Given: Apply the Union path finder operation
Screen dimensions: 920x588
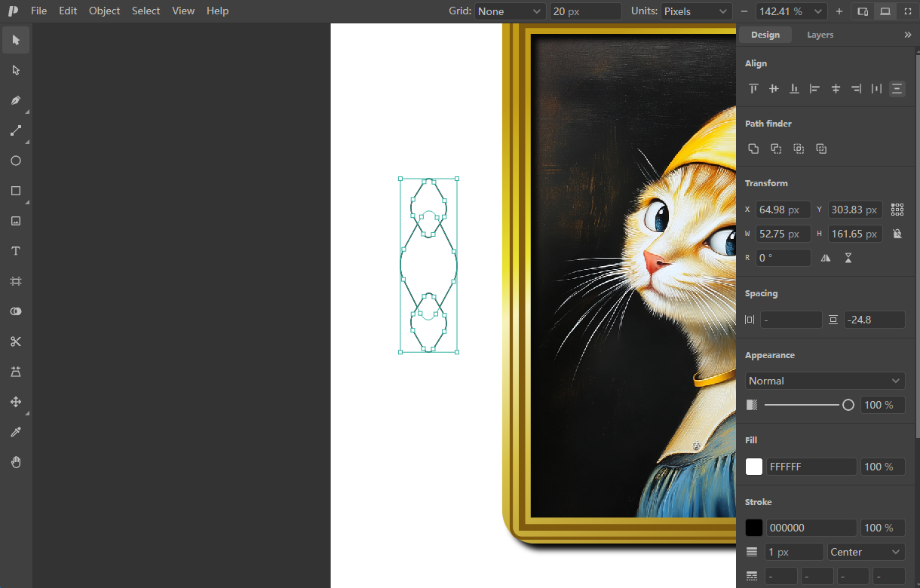Looking at the screenshot, I should click(x=753, y=149).
